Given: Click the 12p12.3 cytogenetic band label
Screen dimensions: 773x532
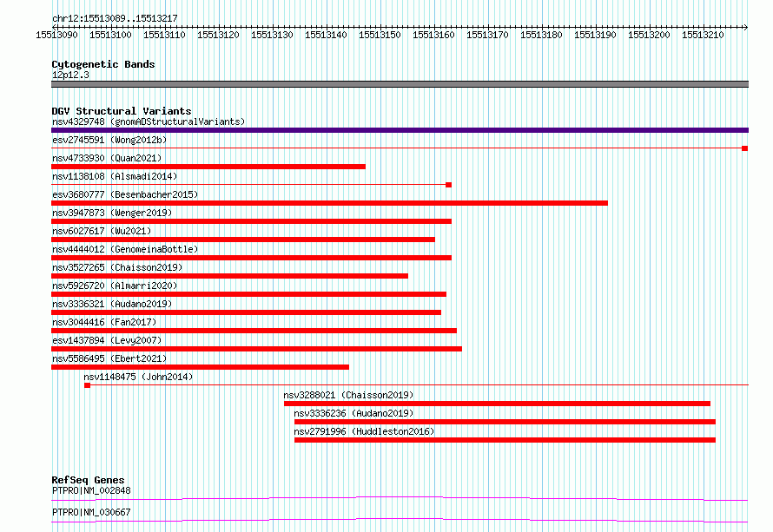Looking at the screenshot, I should click(x=70, y=75).
